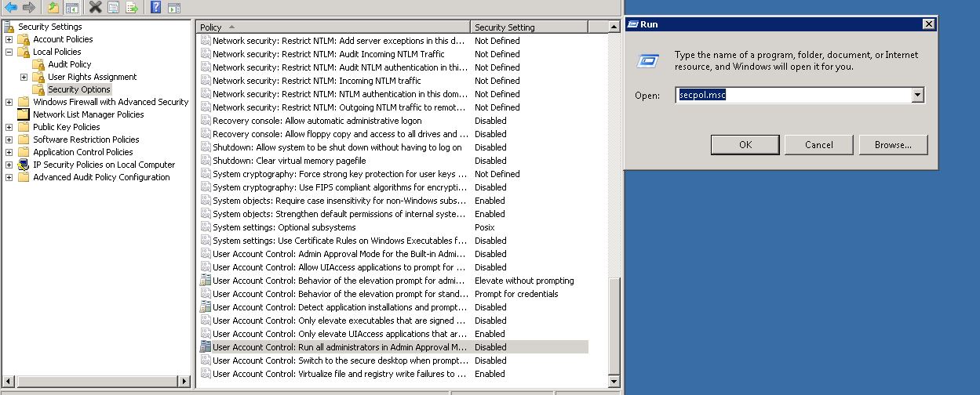Sort list by Policy column header
This screenshot has width=980, height=395.
pos(333,27)
